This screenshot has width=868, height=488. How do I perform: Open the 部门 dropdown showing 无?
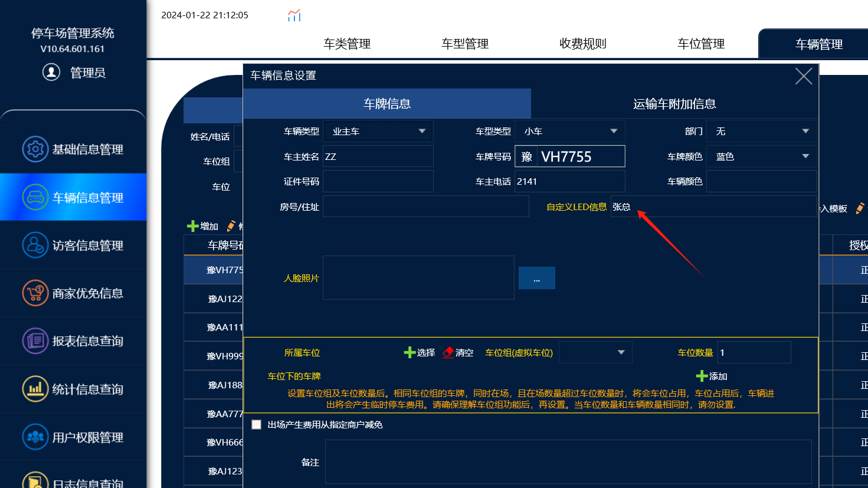762,131
